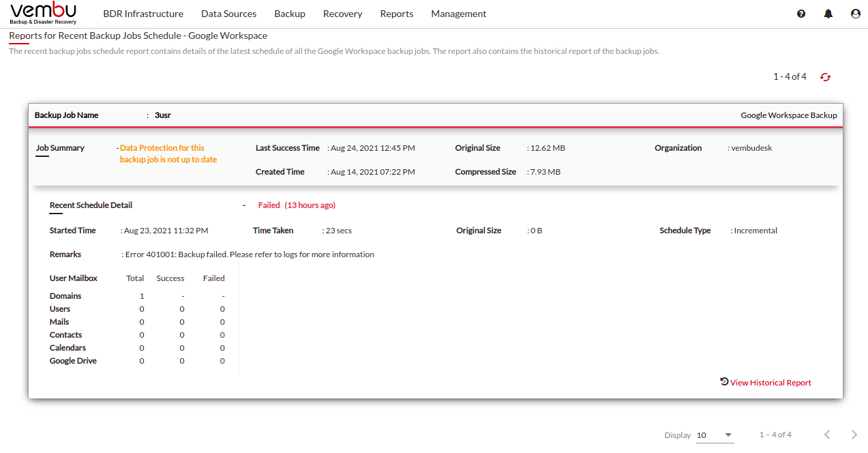This screenshot has height=453, width=868.
Task: Click the history icon beside View Historical Report
Action: [x=724, y=382]
